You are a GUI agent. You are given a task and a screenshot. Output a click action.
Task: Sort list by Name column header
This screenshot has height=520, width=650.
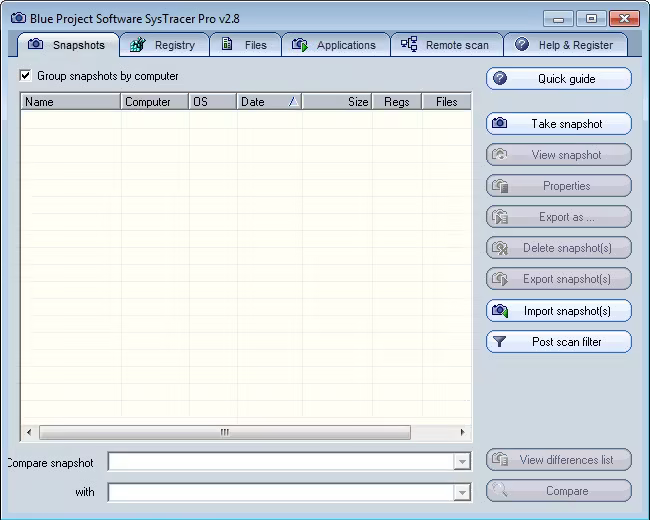click(x=70, y=102)
